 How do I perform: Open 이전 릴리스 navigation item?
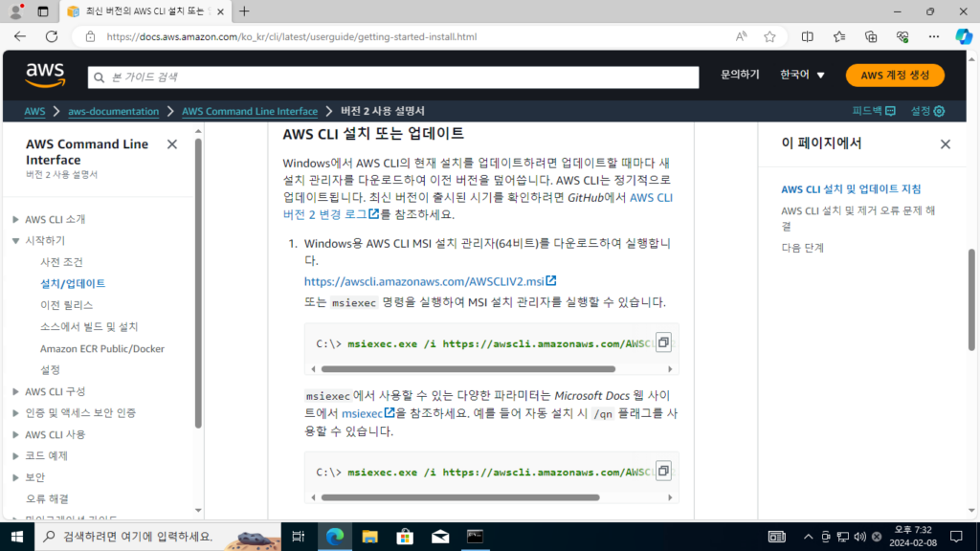point(66,305)
